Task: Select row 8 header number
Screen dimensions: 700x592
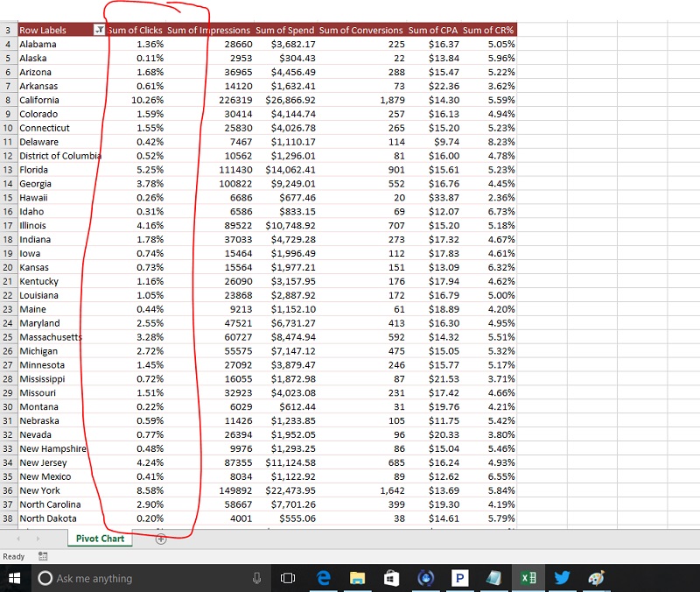Action: pyautogui.click(x=8, y=100)
